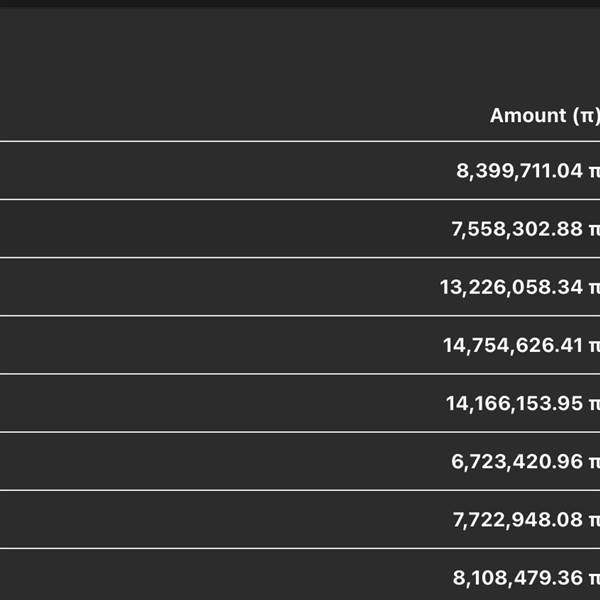Click the 7,558,302.88 π amount value
The image size is (600, 600).
click(526, 229)
